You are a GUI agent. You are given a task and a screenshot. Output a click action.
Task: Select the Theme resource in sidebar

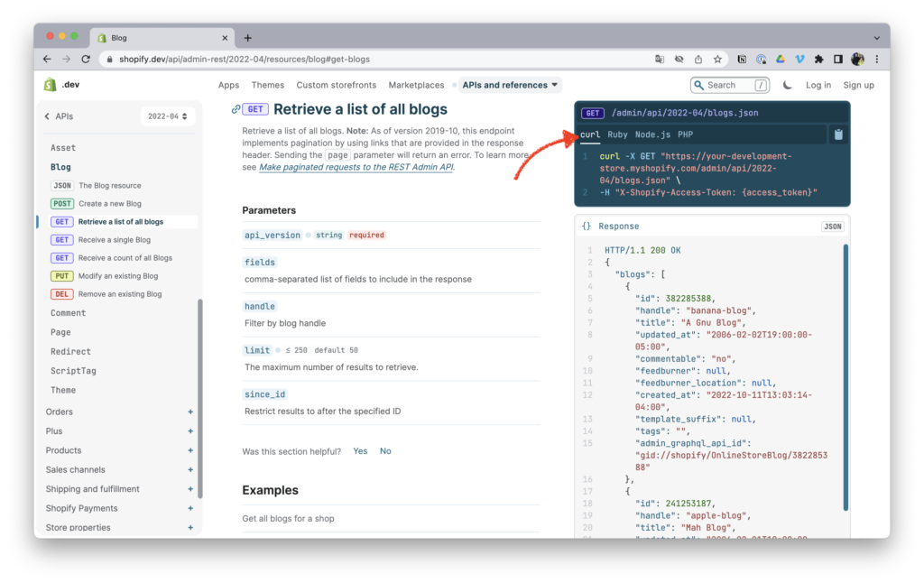pyautogui.click(x=63, y=390)
